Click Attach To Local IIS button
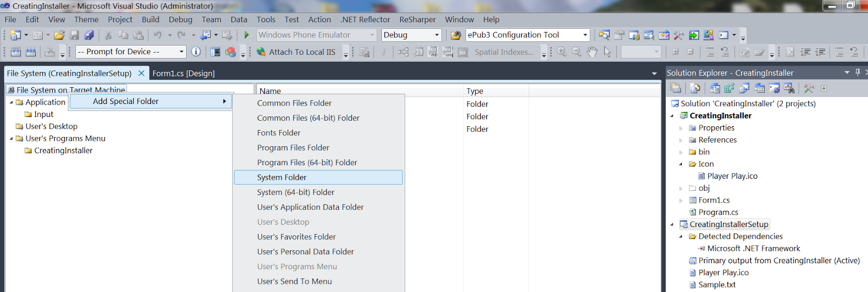Image resolution: width=868 pixels, height=292 pixels. 296,52
